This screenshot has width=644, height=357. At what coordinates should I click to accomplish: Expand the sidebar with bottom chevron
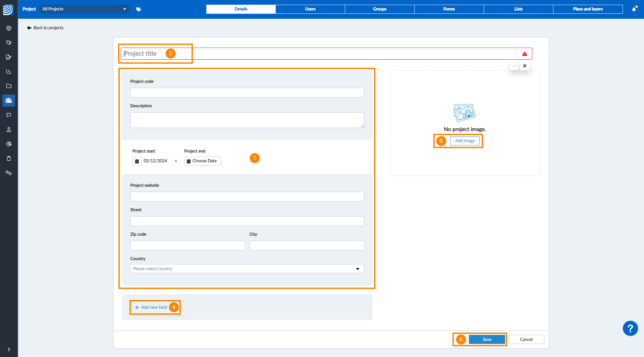click(9, 349)
